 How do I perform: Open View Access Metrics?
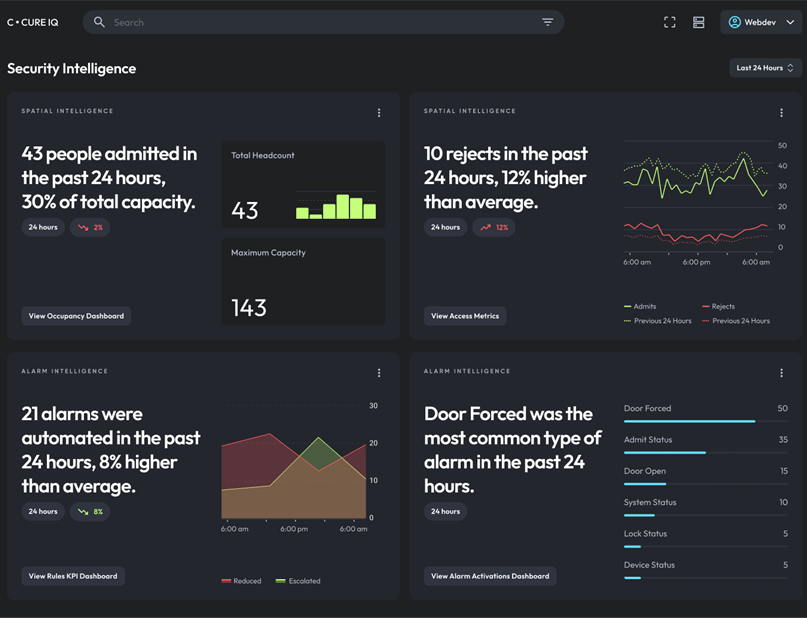(465, 316)
